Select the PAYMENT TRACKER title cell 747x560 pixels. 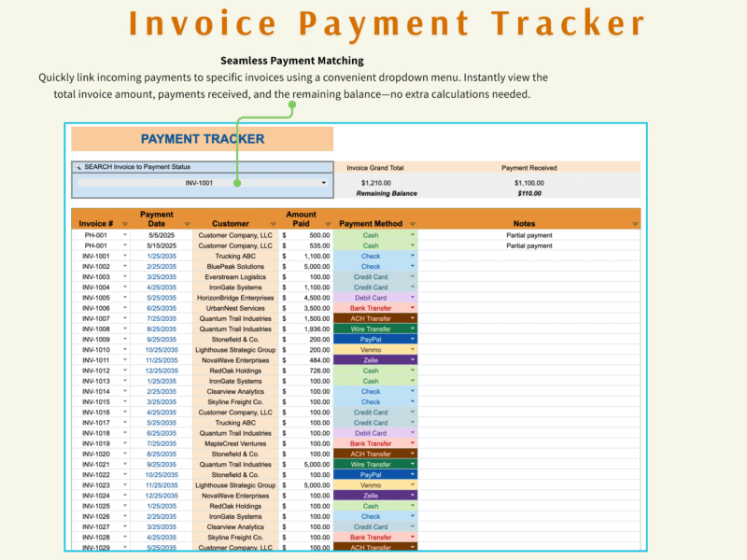[x=203, y=139]
